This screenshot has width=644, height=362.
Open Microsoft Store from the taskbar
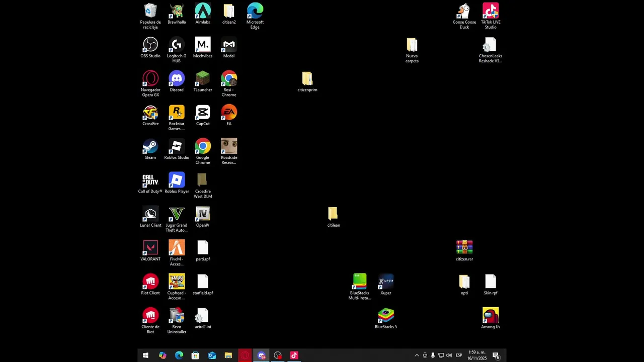[195, 355]
